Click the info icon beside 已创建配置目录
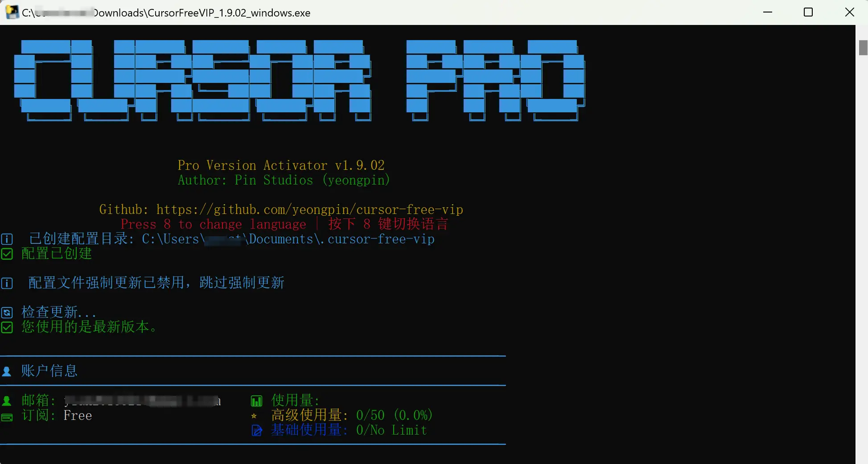The width and height of the screenshot is (868, 464). (x=7, y=239)
